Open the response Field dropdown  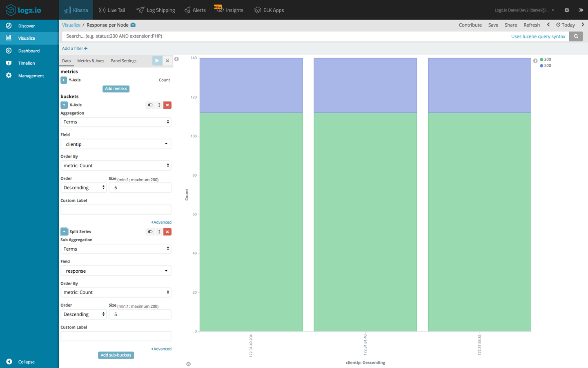point(116,271)
